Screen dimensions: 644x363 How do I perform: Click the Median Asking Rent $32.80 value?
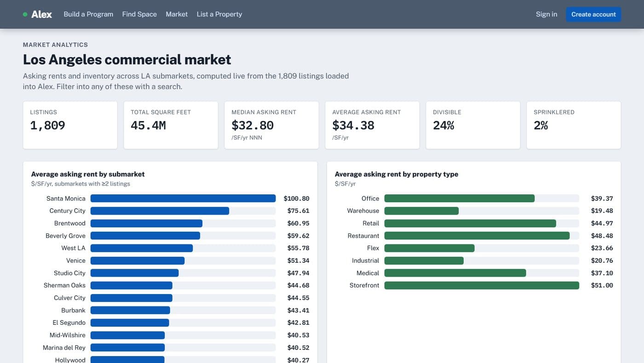(253, 125)
